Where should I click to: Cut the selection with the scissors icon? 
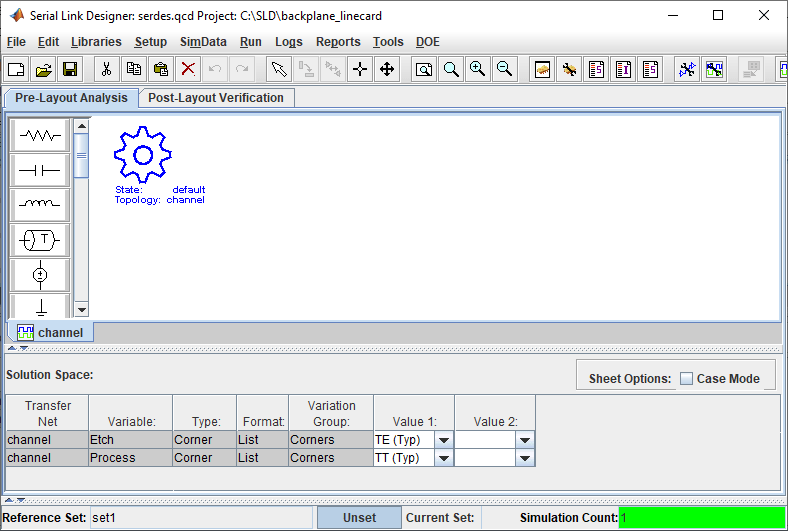[x=107, y=69]
